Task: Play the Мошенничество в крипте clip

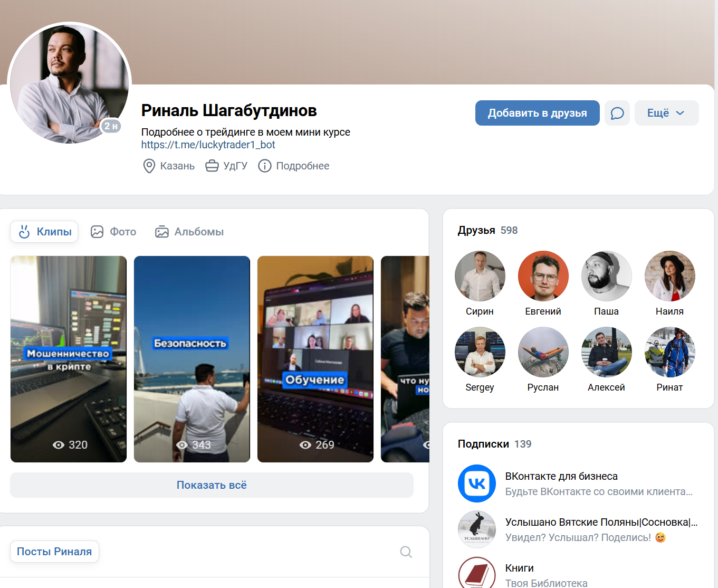Action: (x=69, y=359)
